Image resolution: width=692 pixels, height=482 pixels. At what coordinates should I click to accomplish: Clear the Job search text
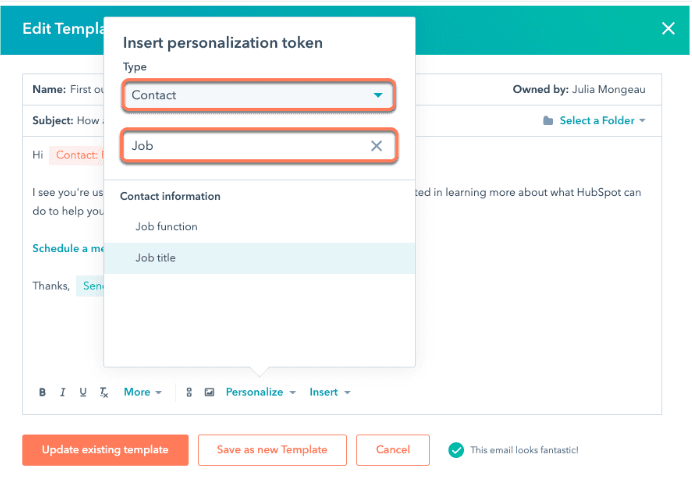click(376, 146)
